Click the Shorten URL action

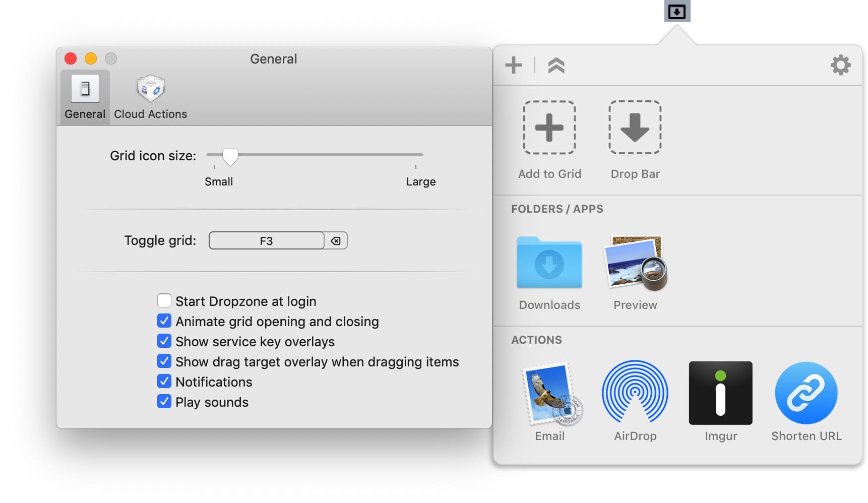[805, 393]
